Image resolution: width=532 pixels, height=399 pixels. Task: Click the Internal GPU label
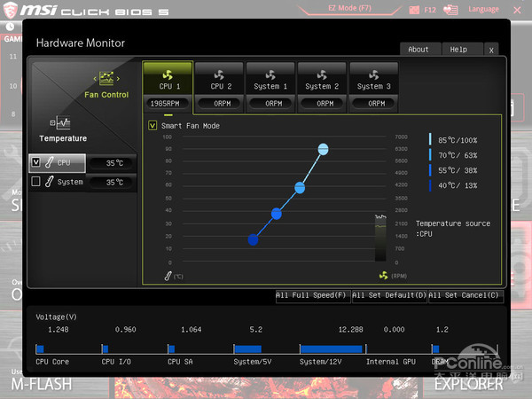point(391,362)
